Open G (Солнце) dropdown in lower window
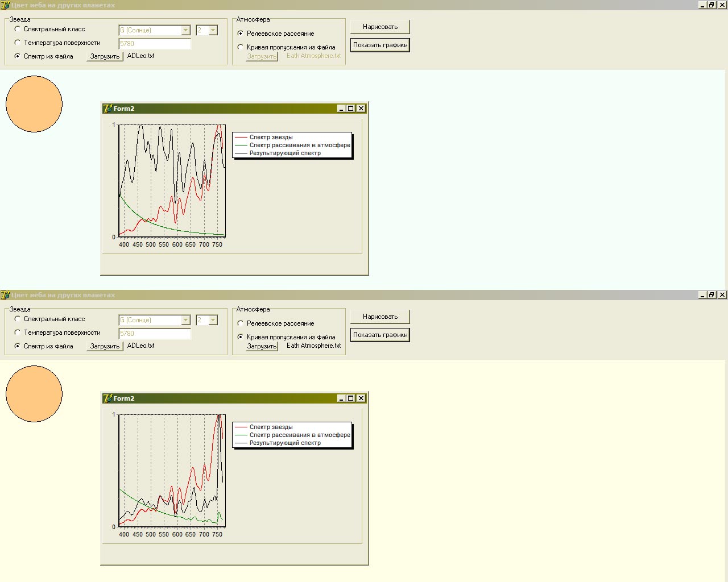 [x=185, y=320]
